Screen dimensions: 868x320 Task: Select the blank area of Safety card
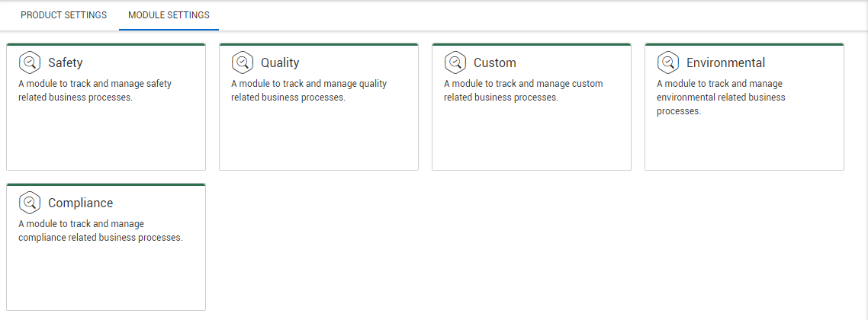[x=105, y=137]
